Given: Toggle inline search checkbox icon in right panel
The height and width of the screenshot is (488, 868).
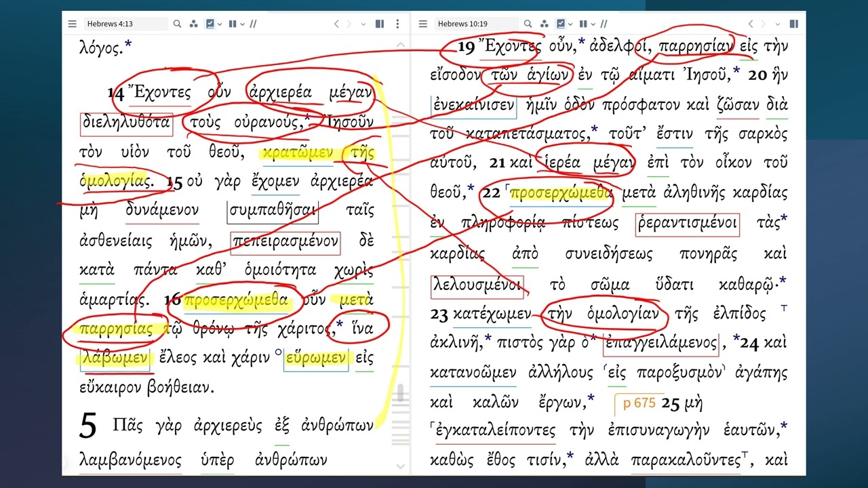Looking at the screenshot, I should coord(561,24).
